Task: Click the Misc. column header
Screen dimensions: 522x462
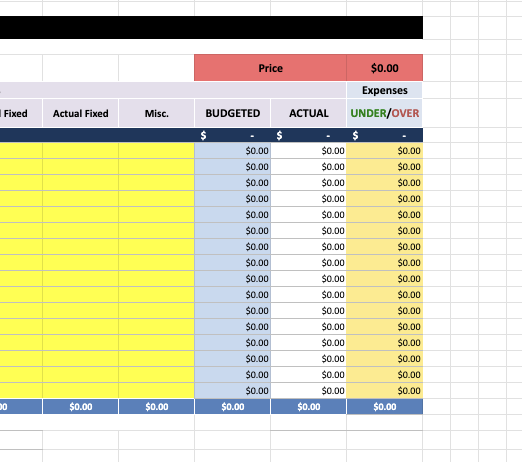Action: click(x=156, y=113)
